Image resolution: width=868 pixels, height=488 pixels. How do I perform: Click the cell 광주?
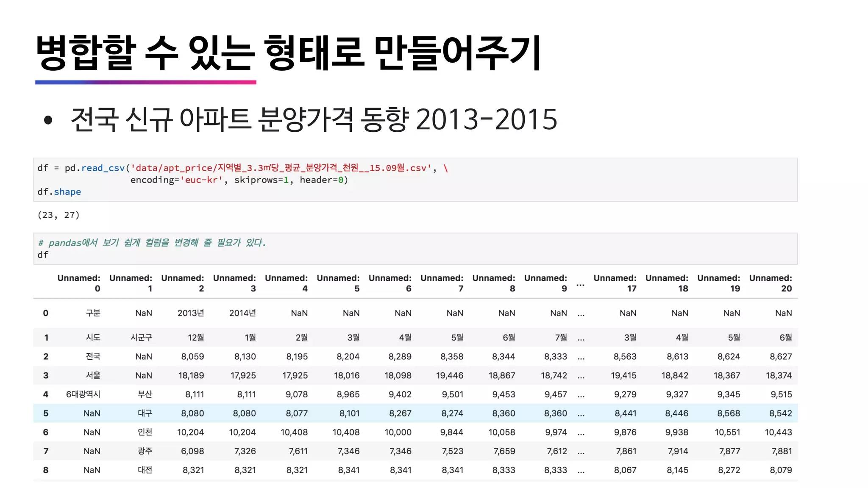(x=145, y=451)
